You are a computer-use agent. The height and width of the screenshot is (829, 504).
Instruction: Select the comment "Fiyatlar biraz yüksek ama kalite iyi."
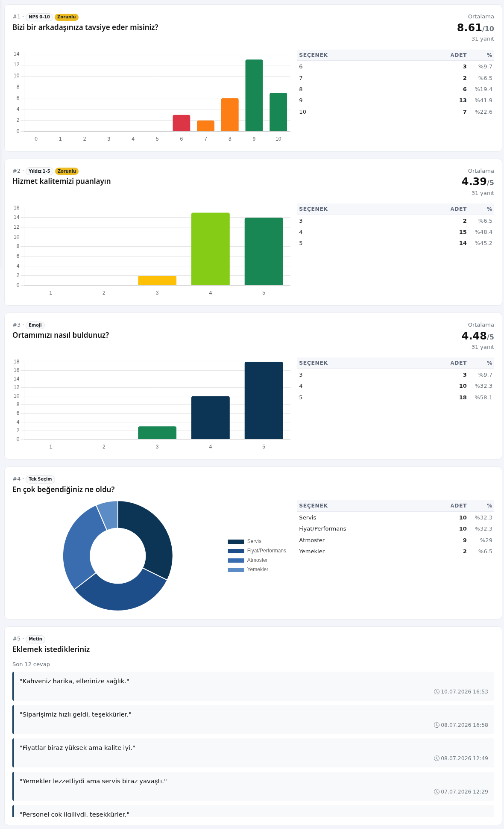click(77, 748)
